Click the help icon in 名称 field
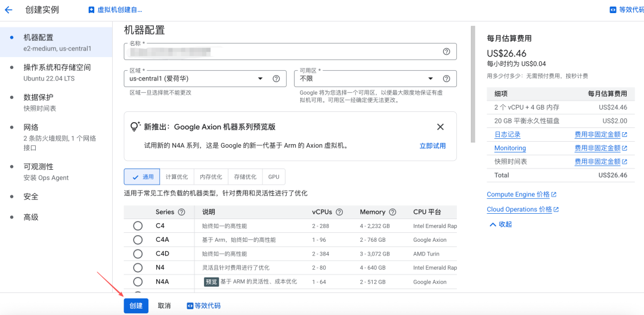This screenshot has width=644, height=315. (x=446, y=52)
